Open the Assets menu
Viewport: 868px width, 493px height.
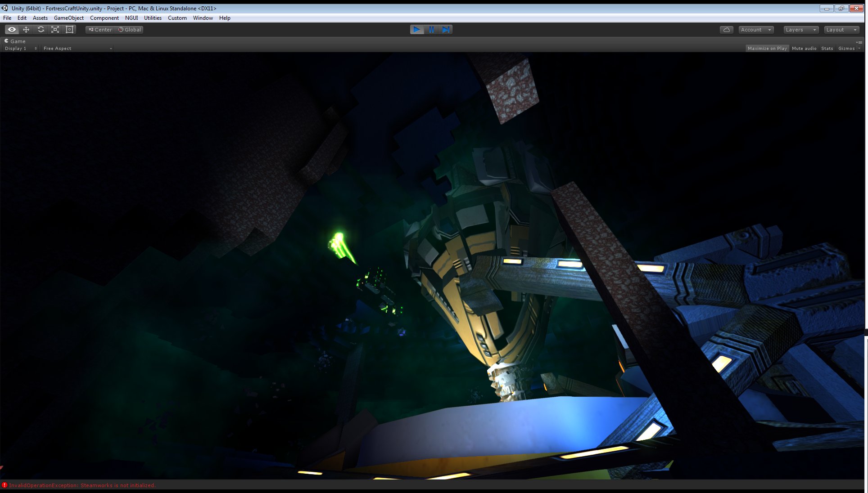click(40, 18)
